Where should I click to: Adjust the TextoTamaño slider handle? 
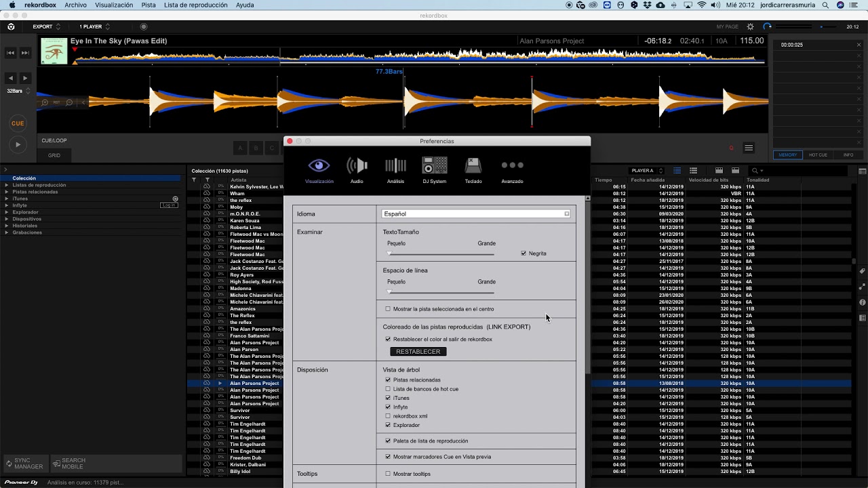pyautogui.click(x=389, y=253)
